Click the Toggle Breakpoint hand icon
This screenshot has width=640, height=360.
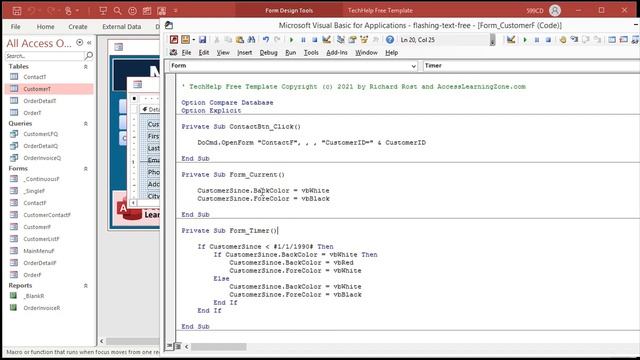[x=562, y=40]
